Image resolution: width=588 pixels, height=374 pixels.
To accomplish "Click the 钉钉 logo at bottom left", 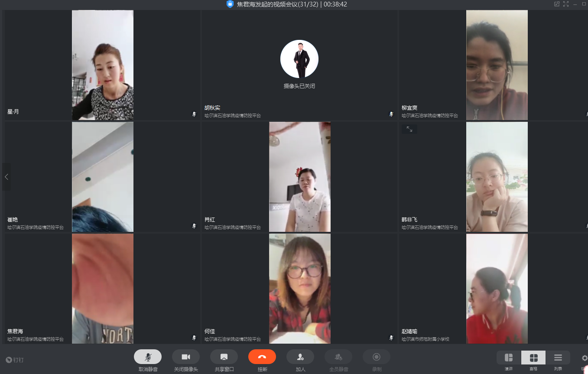I will click(x=15, y=360).
